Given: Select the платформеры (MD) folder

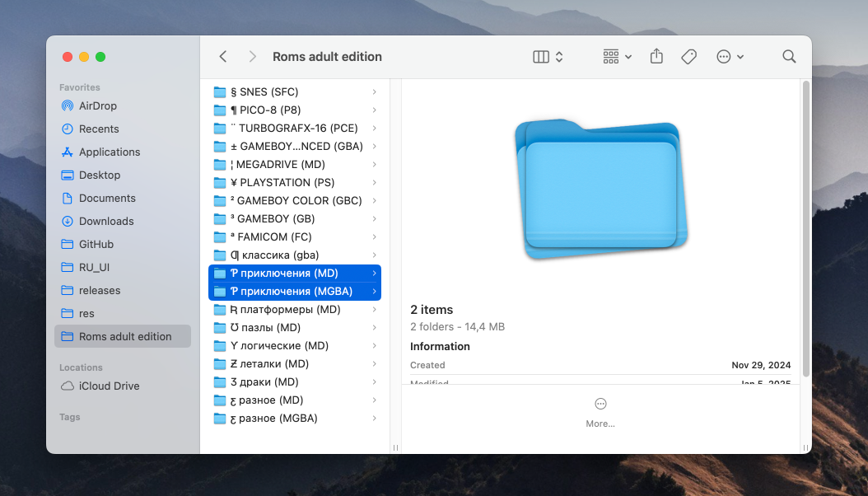Looking at the screenshot, I should coord(295,310).
